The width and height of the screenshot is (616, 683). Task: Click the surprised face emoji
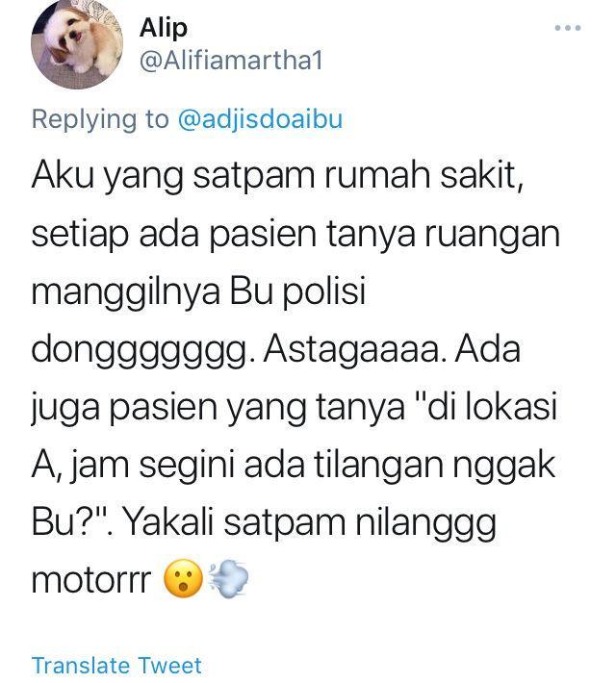tap(183, 579)
